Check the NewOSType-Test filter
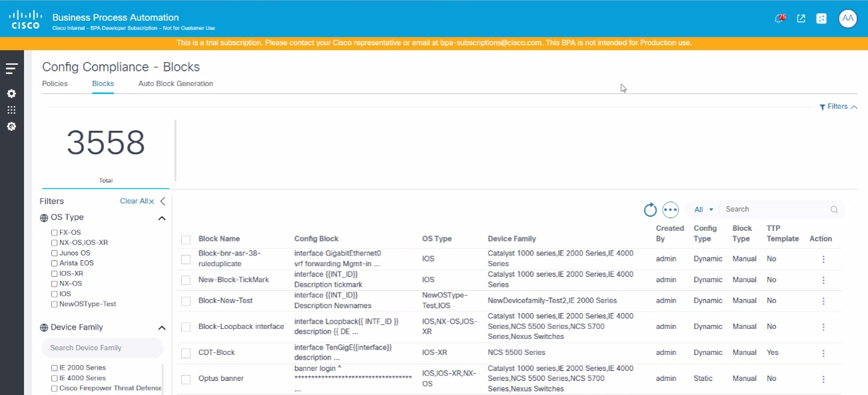868x395 pixels. pyautogui.click(x=55, y=304)
